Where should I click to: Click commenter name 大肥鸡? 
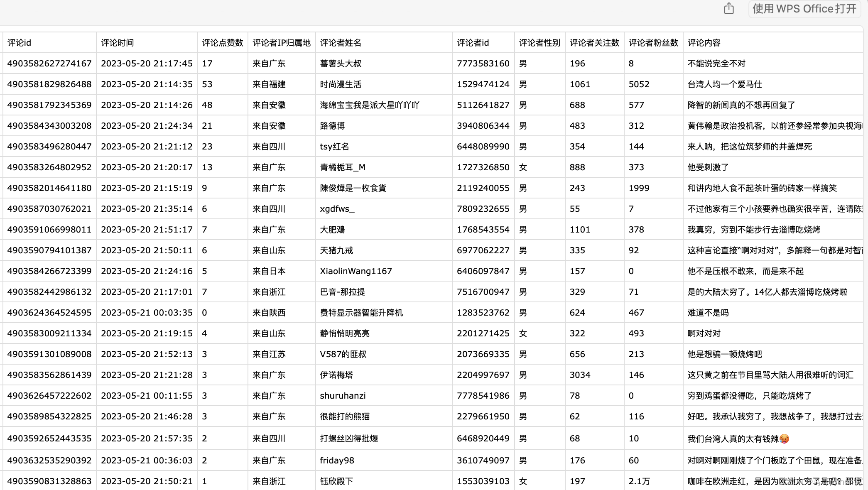click(x=332, y=230)
